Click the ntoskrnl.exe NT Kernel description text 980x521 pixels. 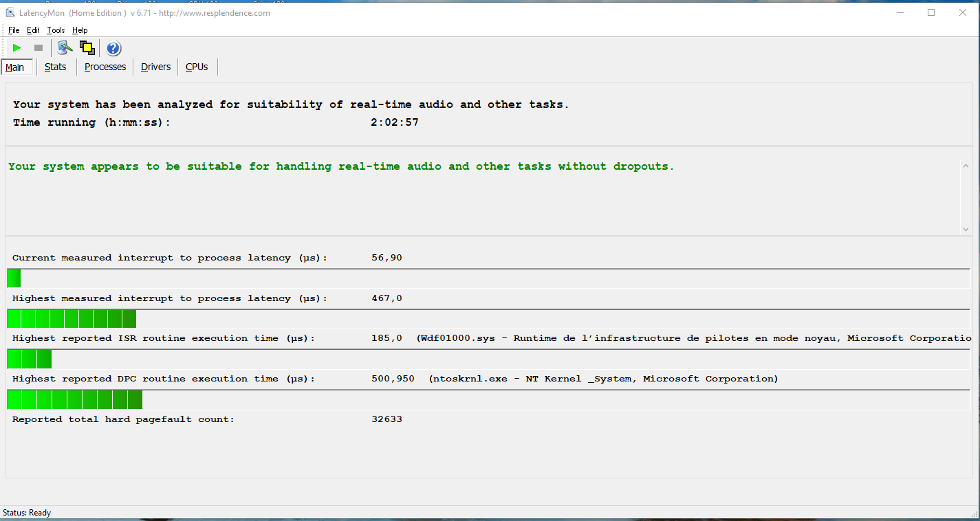pyautogui.click(x=603, y=379)
